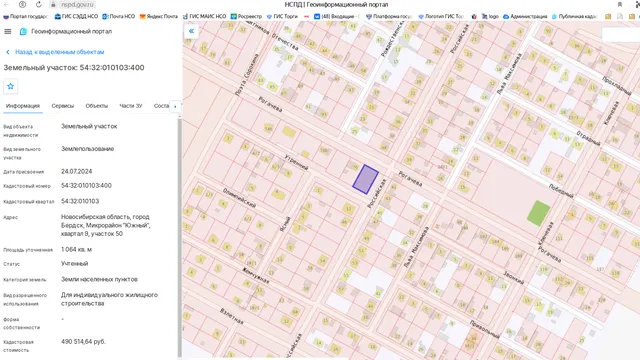This screenshot has height=360, width=640.
Task: Expand more tabs with right arrow button
Action: click(175, 106)
